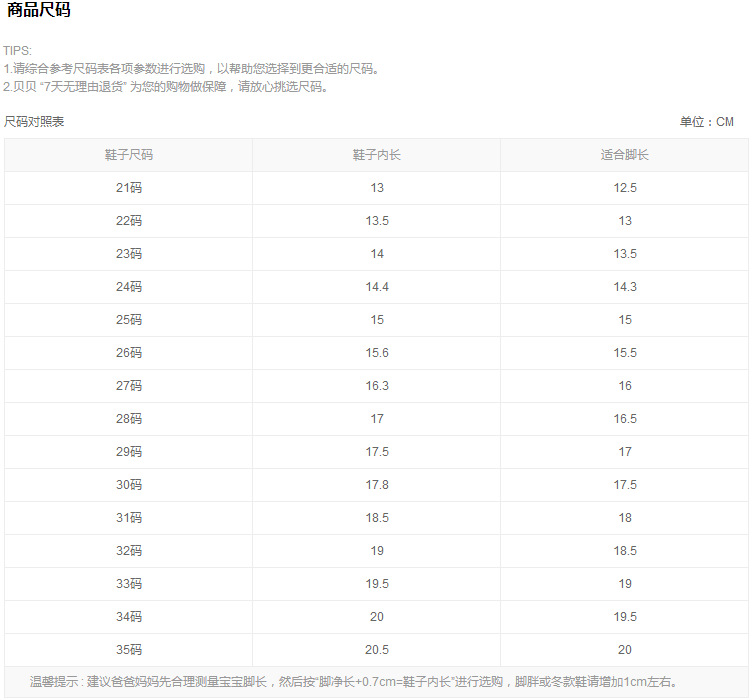
Task: Select the 鞋子尺码 column header
Action: point(129,155)
